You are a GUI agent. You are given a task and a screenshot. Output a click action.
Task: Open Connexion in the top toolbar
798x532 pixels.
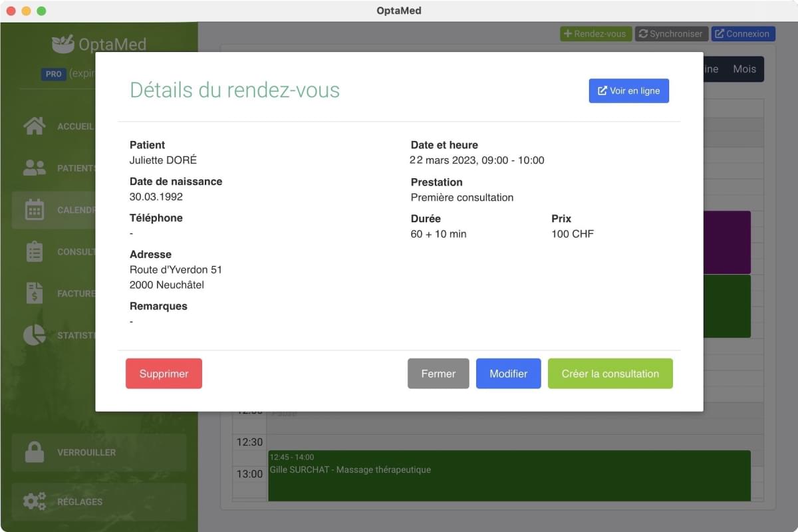coord(743,33)
